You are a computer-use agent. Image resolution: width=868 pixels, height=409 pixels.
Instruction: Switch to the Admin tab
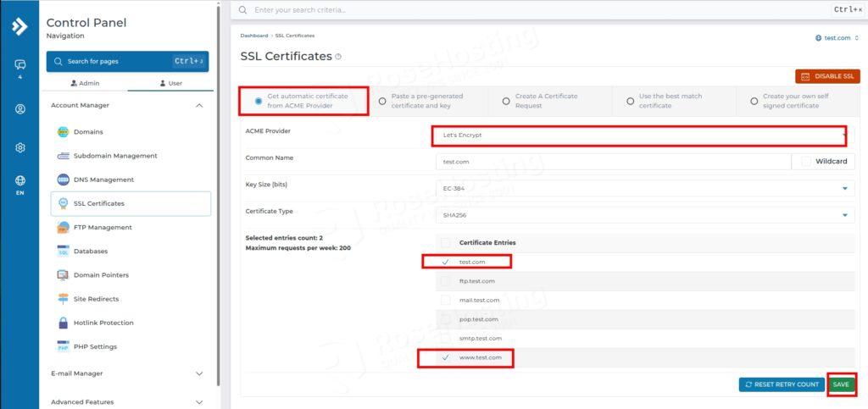pyautogui.click(x=86, y=84)
